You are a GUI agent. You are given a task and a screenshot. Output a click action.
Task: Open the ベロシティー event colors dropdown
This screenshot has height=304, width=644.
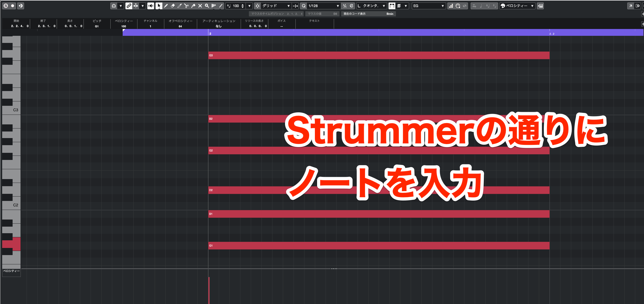[517, 6]
